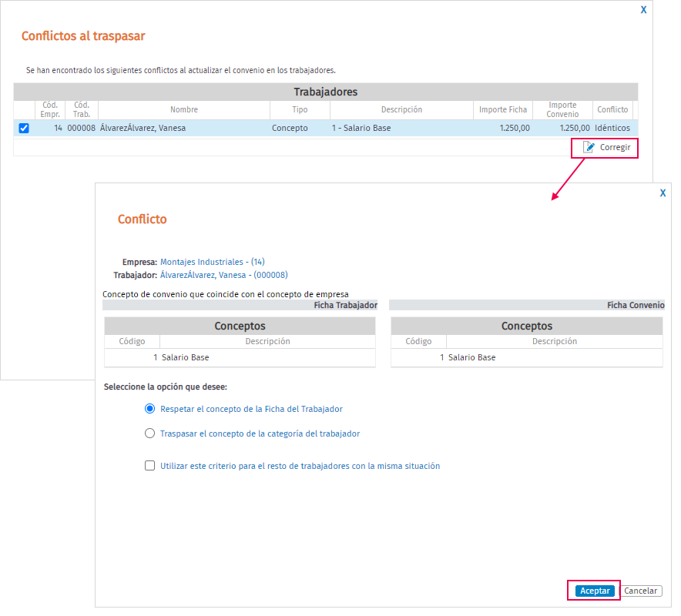Image resolution: width=681 pixels, height=616 pixels.
Task: Close the Conflicto dialog with X
Action: click(663, 193)
